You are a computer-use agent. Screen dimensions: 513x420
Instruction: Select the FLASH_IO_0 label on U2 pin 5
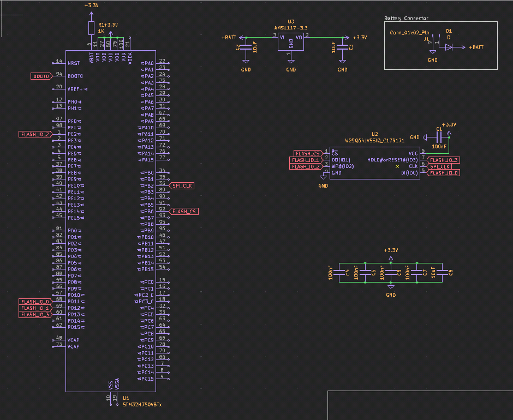click(444, 173)
